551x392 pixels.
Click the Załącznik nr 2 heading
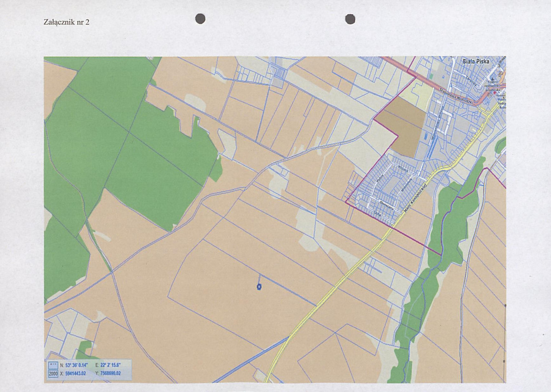tap(67, 22)
